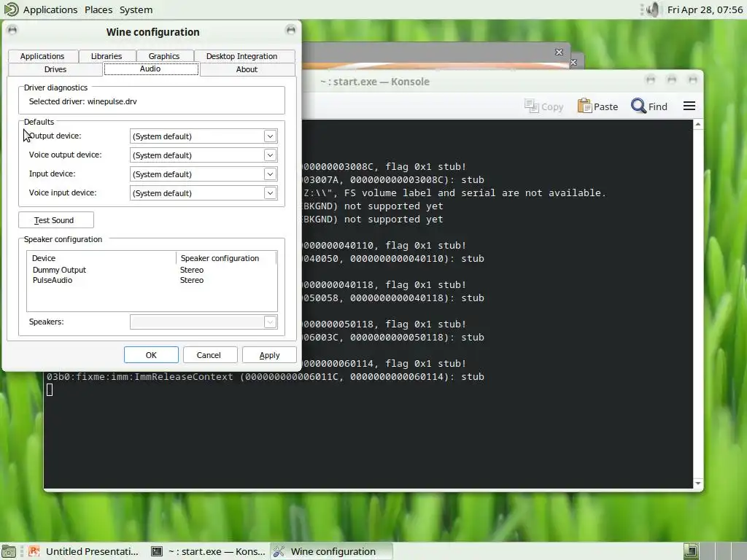Switch to the Drives tab

(55, 69)
